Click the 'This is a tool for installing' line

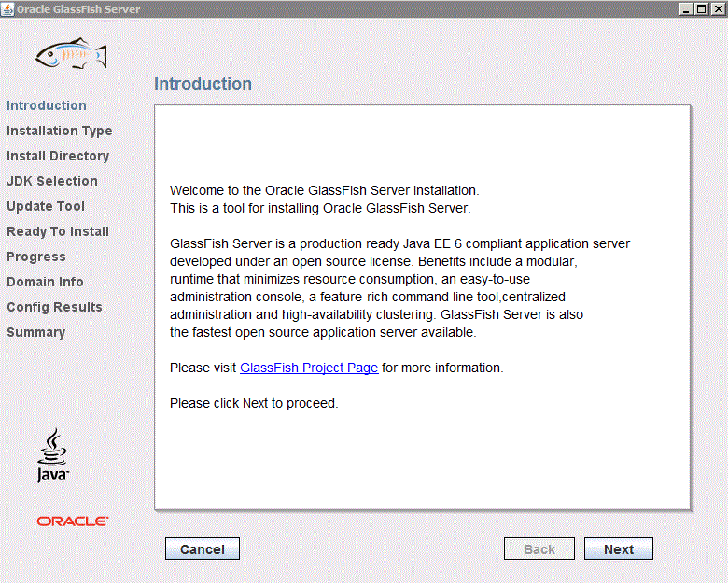320,208
